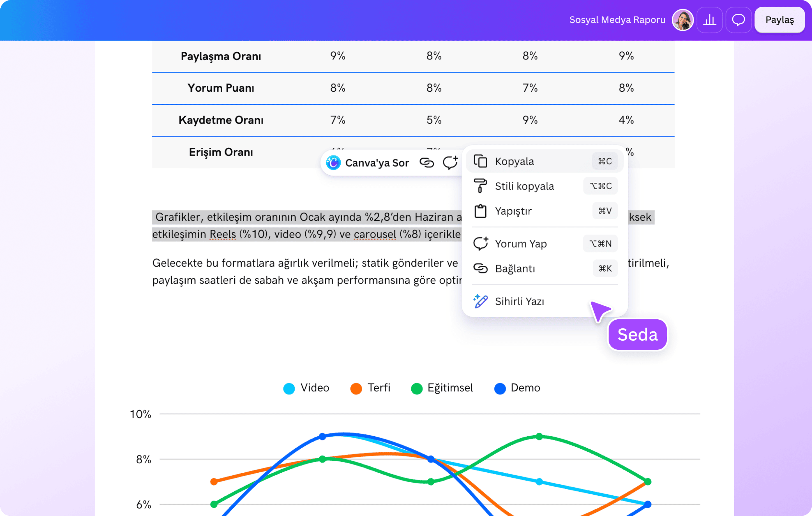This screenshot has height=516, width=812.
Task: Click the highlighted paragraph starting with Grafikler
Action: tap(403, 225)
